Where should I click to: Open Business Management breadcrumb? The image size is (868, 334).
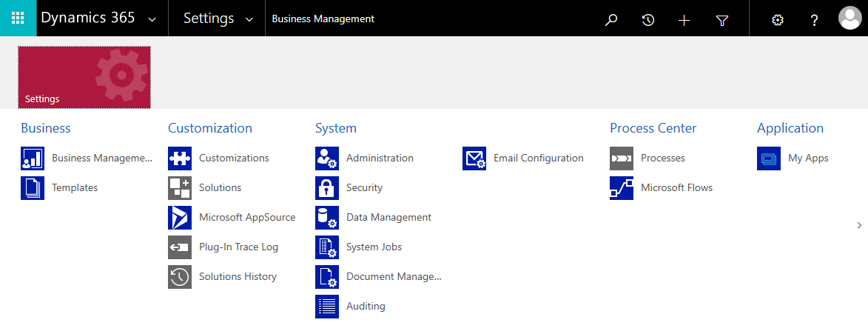[323, 19]
